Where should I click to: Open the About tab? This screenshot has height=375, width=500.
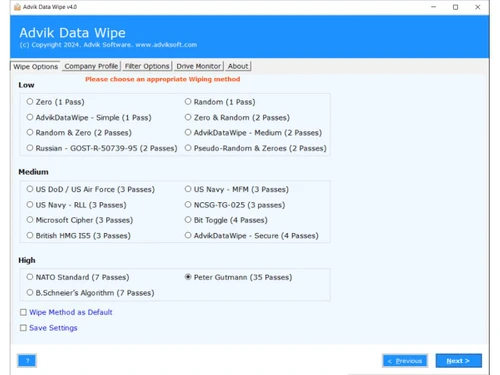238,66
